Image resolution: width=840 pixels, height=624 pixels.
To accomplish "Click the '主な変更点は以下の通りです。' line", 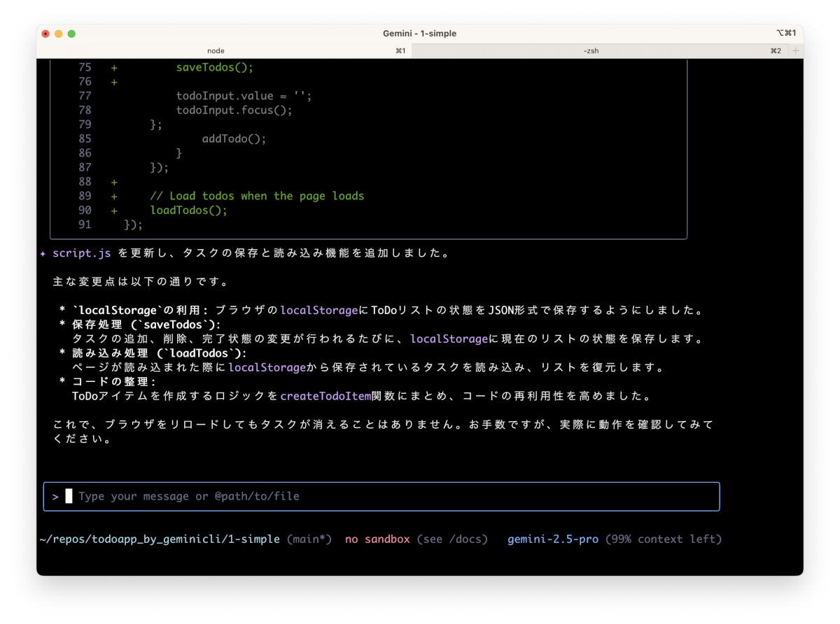I will (143, 282).
